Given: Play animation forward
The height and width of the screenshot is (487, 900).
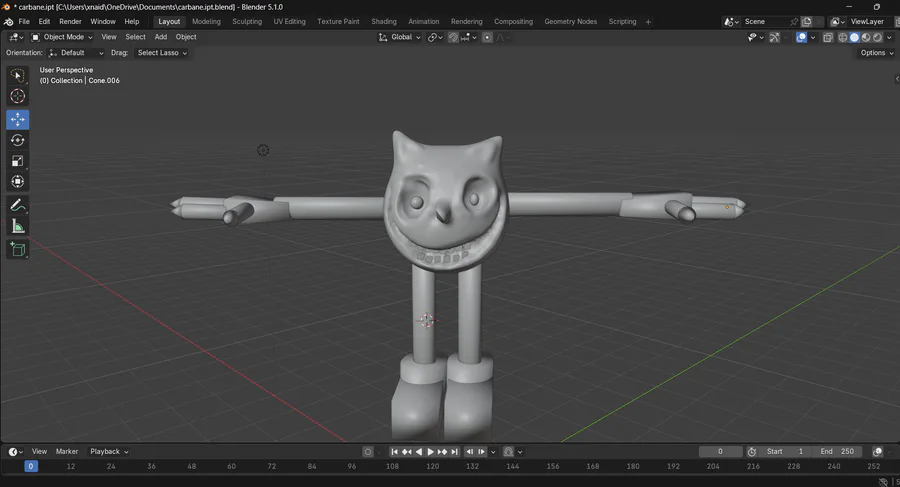Looking at the screenshot, I should (x=430, y=452).
